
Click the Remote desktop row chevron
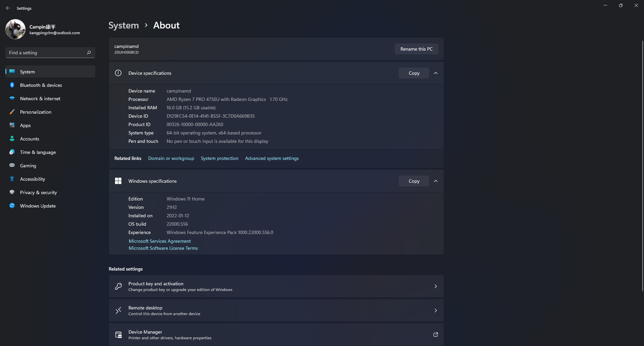pyautogui.click(x=436, y=310)
